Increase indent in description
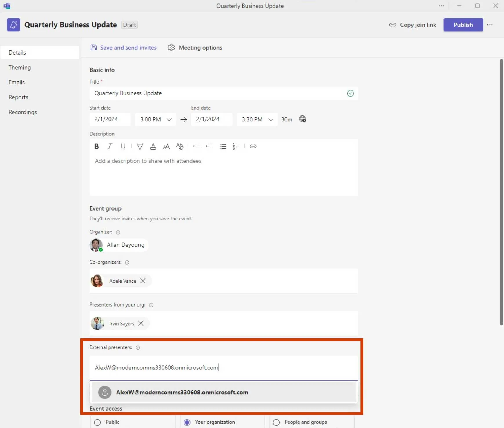The image size is (504, 428). [210, 146]
